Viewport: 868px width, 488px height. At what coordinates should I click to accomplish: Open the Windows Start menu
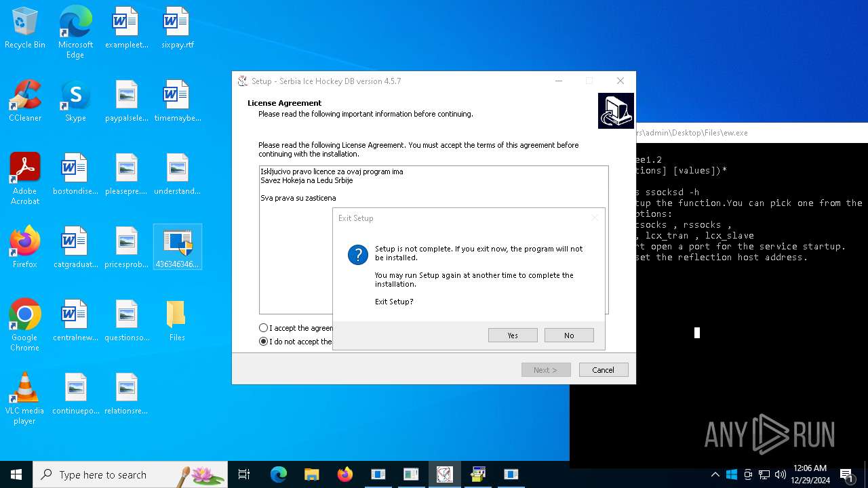pyautogui.click(x=16, y=474)
